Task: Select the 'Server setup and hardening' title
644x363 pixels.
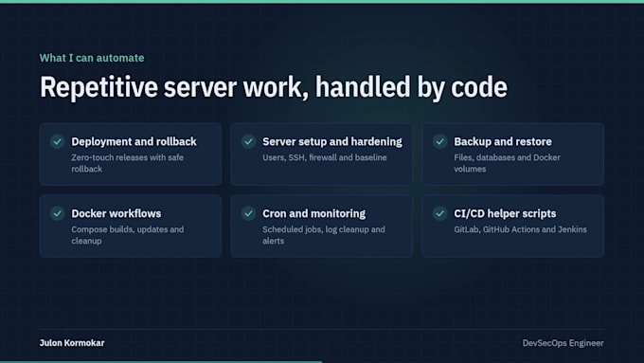Action: click(332, 142)
